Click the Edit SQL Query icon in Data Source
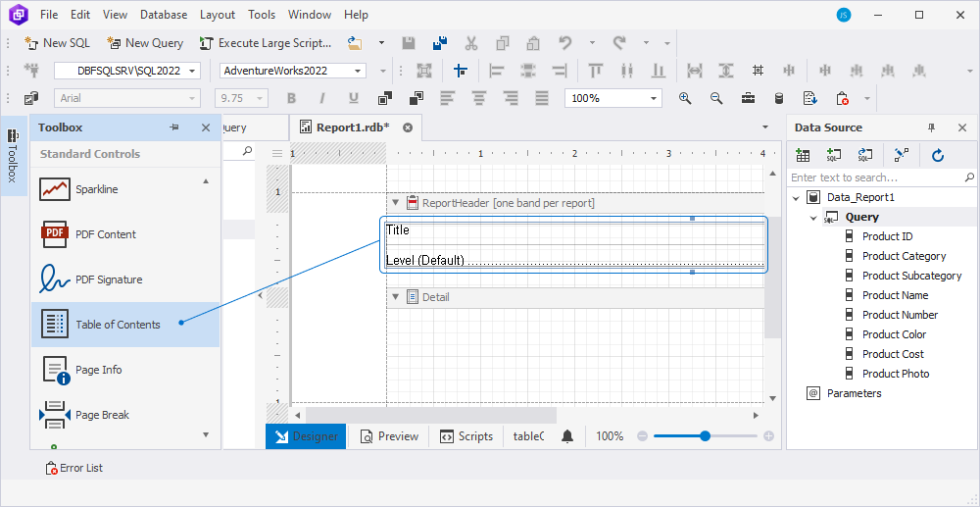The image size is (980, 507). pos(865,155)
